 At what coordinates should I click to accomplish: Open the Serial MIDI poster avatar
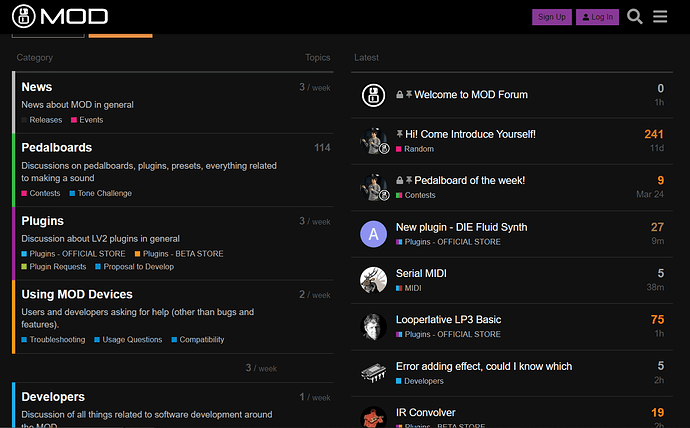coord(373,280)
